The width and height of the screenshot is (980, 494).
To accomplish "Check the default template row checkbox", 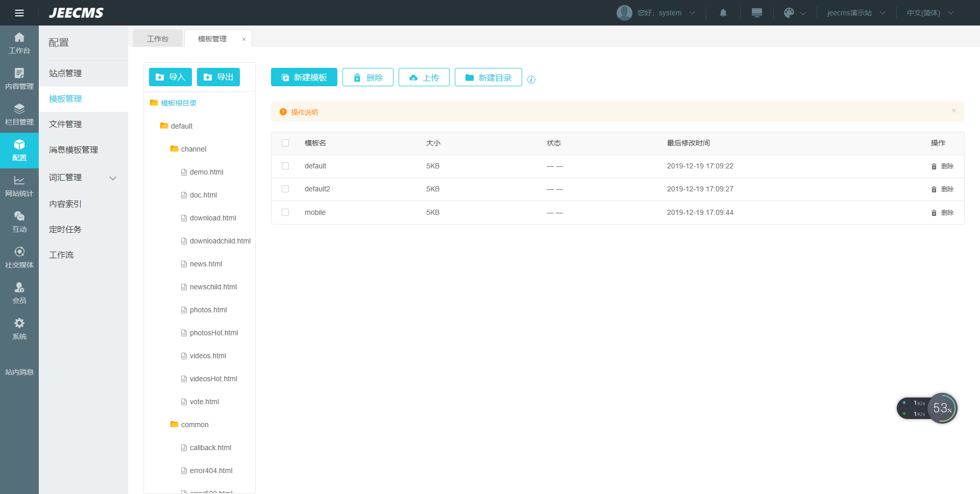I will [285, 166].
